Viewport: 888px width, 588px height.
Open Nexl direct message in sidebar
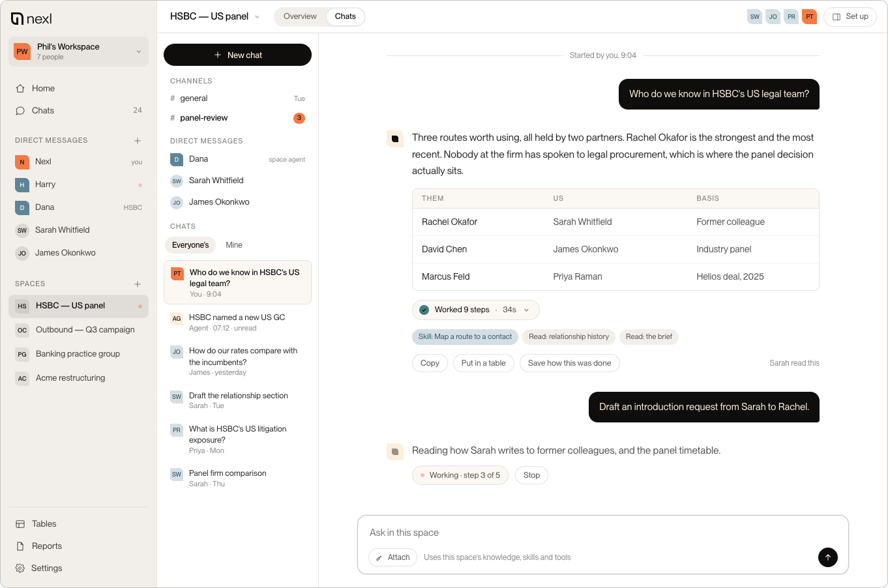click(78, 162)
